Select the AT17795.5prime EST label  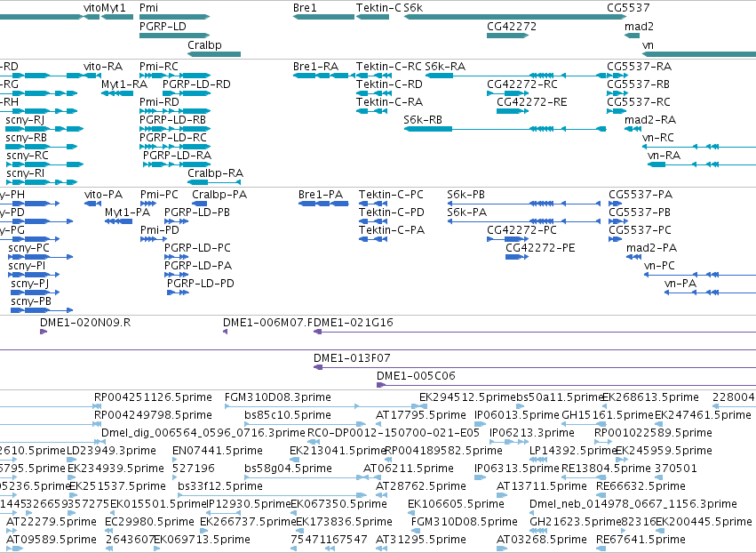[x=421, y=415]
